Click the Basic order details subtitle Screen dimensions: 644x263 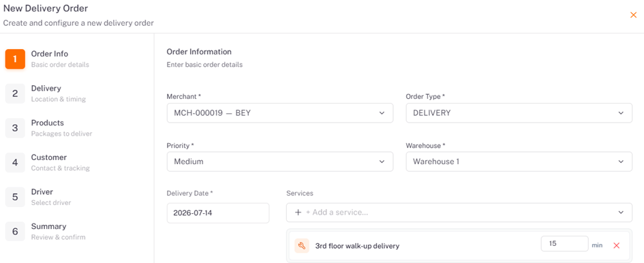[x=60, y=65]
